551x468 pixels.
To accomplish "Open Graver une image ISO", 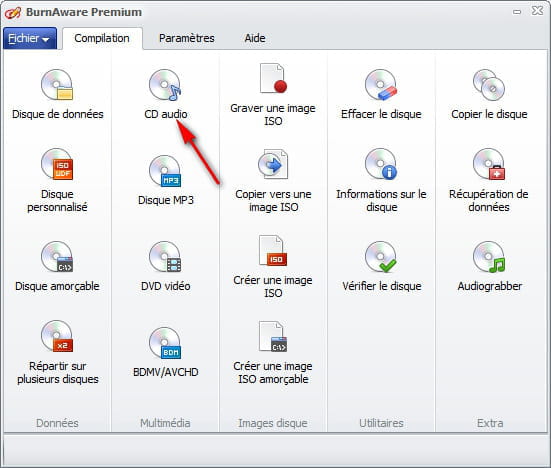I will click(273, 95).
